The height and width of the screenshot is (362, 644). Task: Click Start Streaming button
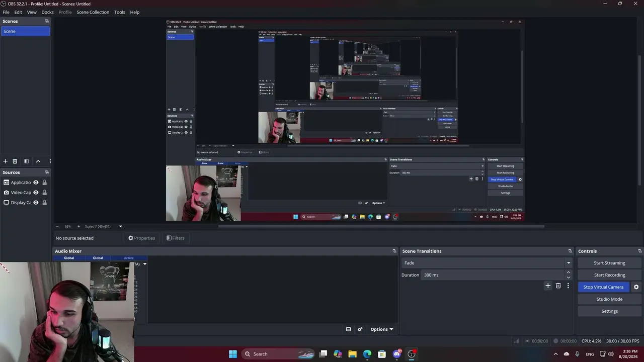tap(609, 263)
